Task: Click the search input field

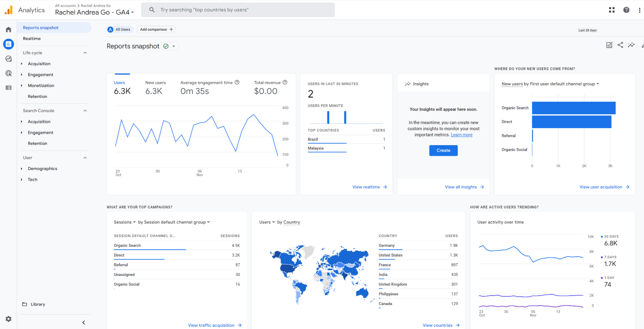Action: point(238,10)
